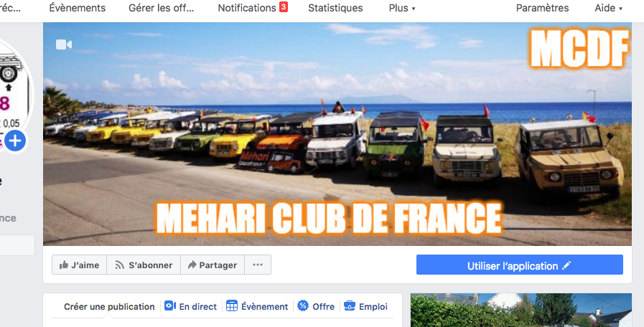Open the three-dots more options menu

(258, 265)
